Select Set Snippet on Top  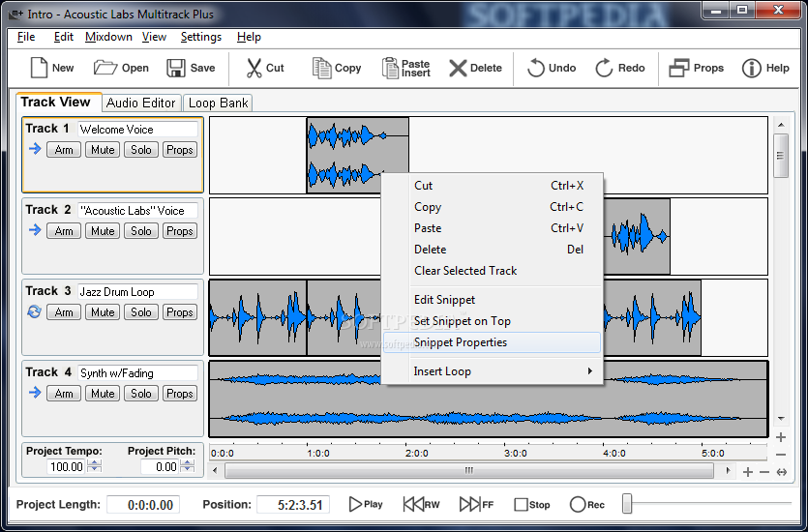tap(492, 321)
